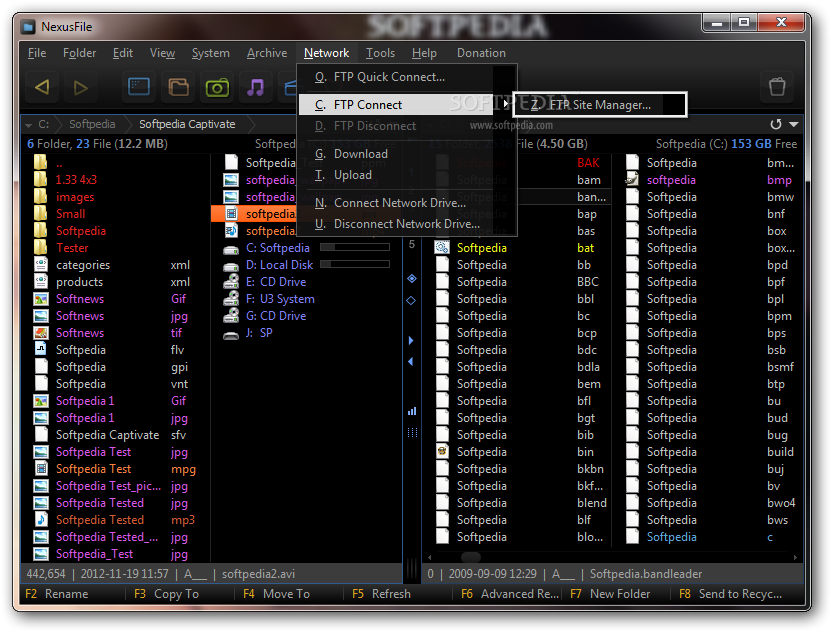The image size is (832, 632).
Task: Select the E: CD Drive icon
Action: (x=231, y=282)
